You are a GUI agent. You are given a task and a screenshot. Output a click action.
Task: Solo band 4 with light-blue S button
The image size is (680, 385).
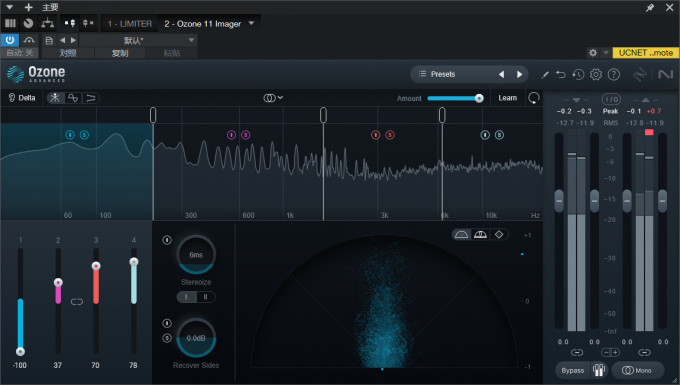[499, 135]
